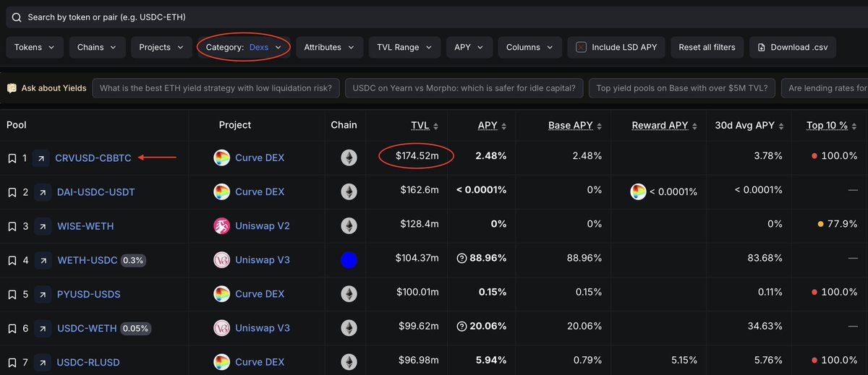Open the CRVUSD-CBBTC pool link
Image resolution: width=868 pixels, height=375 pixels.
coord(93,158)
